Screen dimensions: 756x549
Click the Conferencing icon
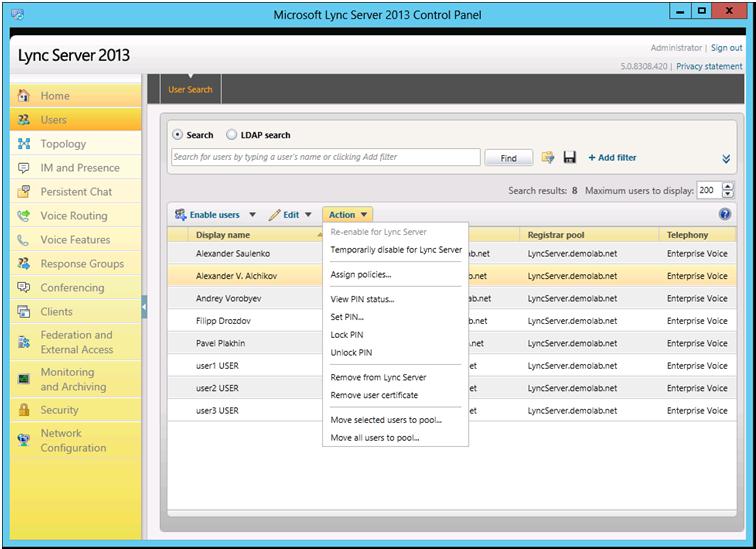tap(24, 287)
